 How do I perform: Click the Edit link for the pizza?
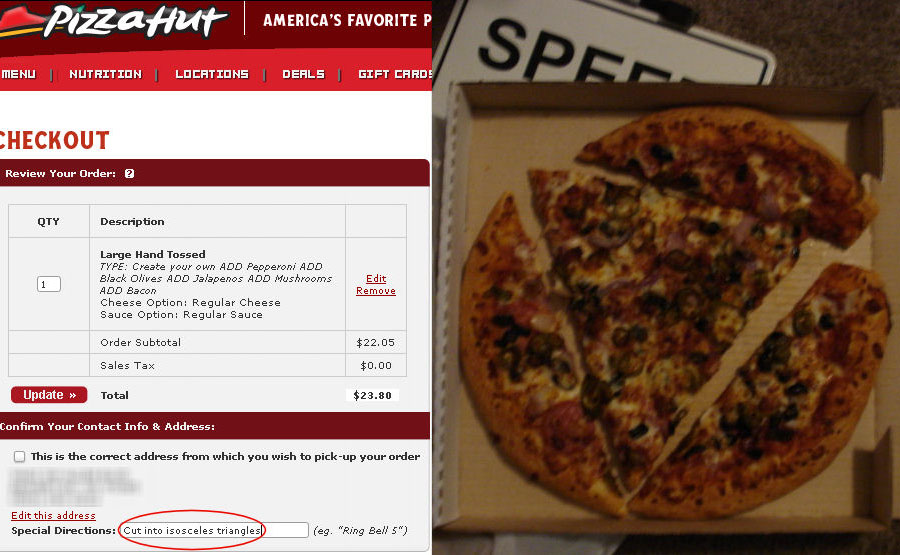click(376, 278)
